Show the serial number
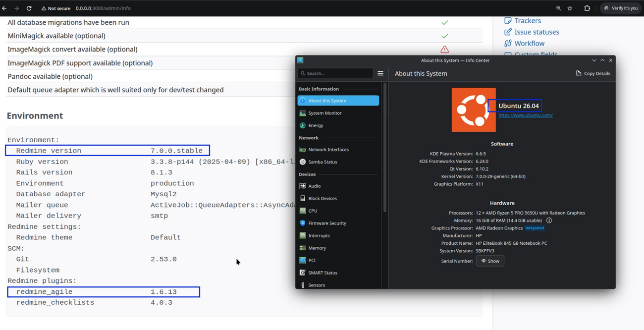 pos(490,261)
